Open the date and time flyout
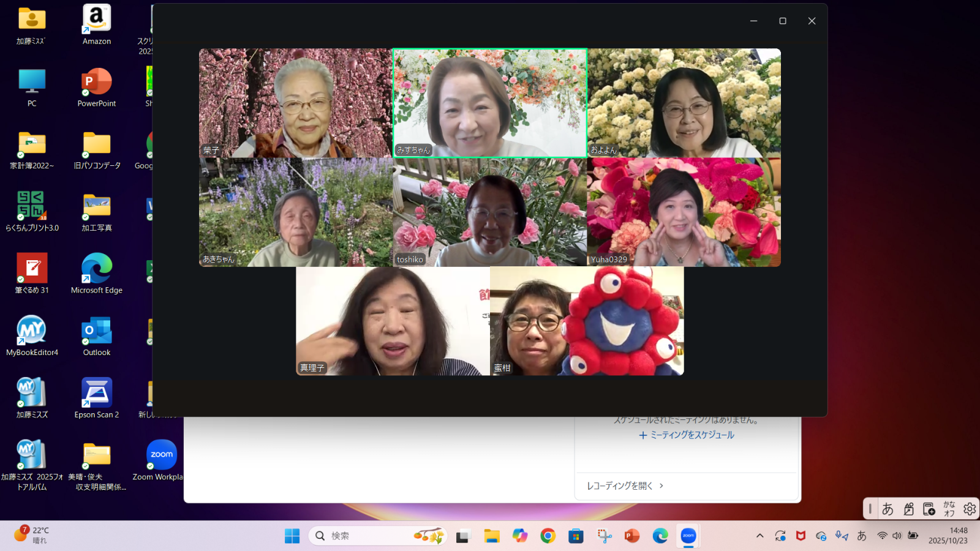The image size is (980, 551). (948, 536)
